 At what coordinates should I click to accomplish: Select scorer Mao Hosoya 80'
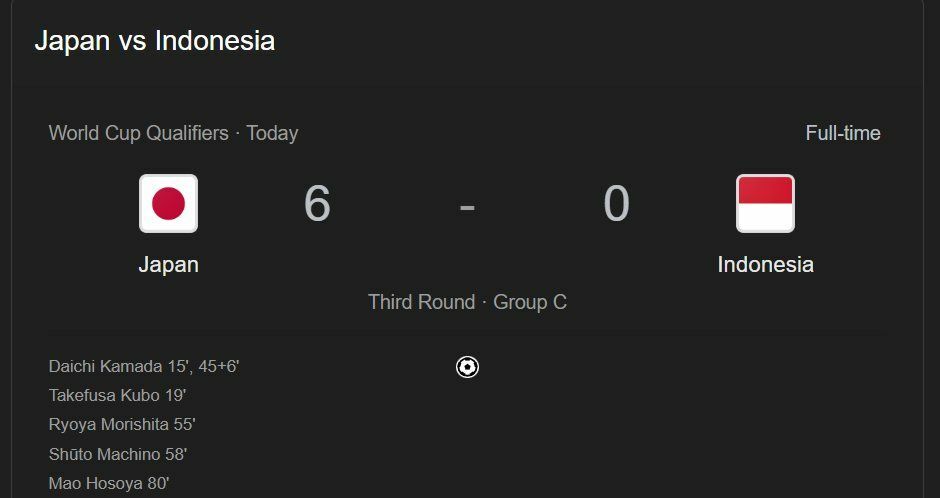coord(109,483)
